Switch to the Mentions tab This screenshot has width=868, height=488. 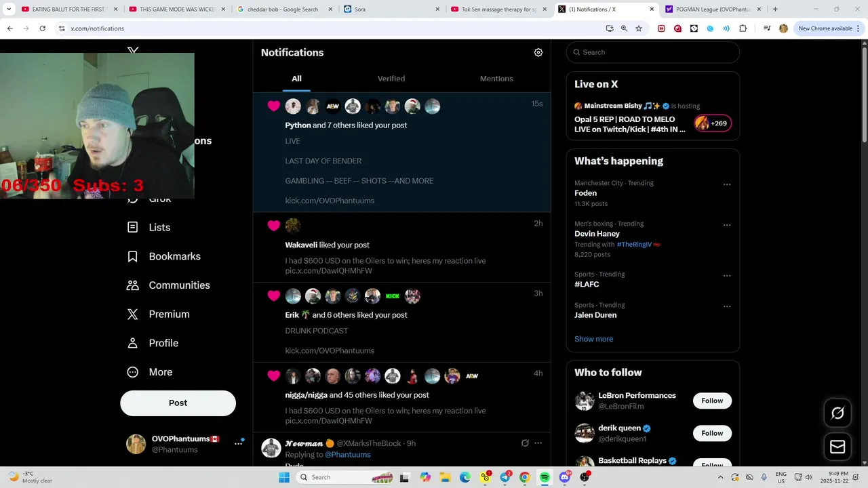(496, 79)
